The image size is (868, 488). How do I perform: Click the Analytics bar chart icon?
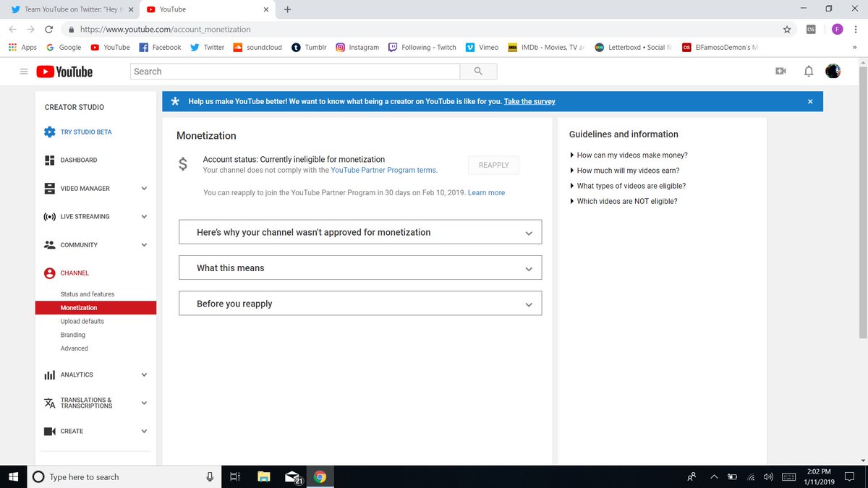49,374
